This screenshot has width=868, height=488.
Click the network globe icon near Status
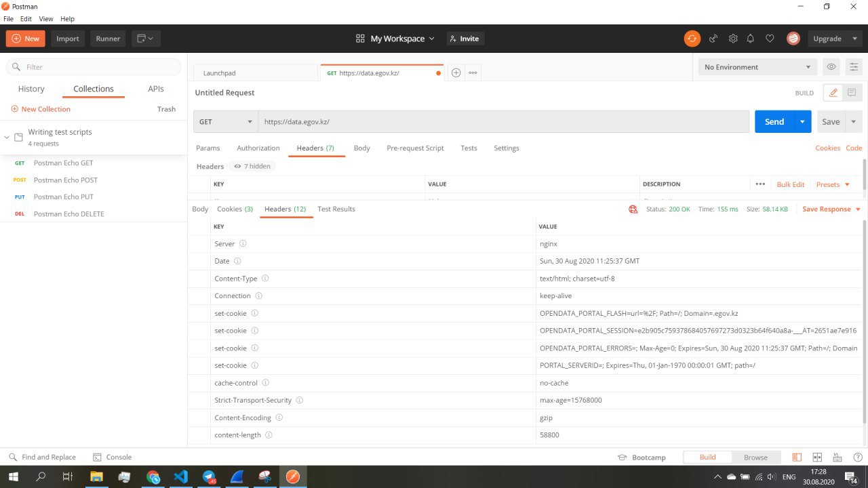pyautogui.click(x=633, y=209)
